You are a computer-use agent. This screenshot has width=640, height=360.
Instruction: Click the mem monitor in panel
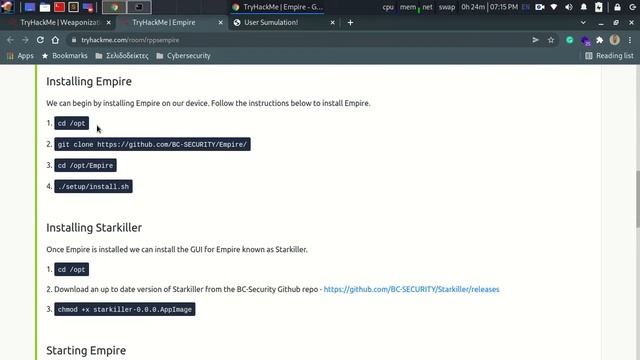click(x=408, y=7)
